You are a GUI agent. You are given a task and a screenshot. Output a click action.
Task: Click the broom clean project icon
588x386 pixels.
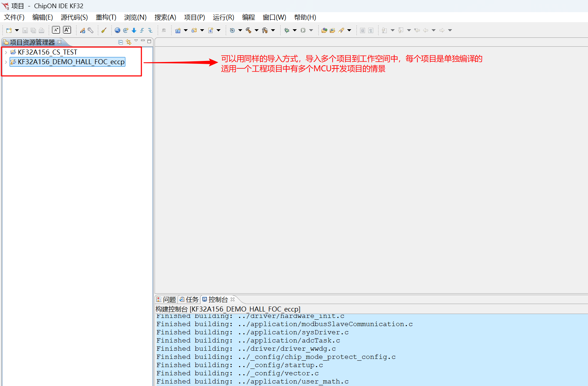tap(104, 30)
